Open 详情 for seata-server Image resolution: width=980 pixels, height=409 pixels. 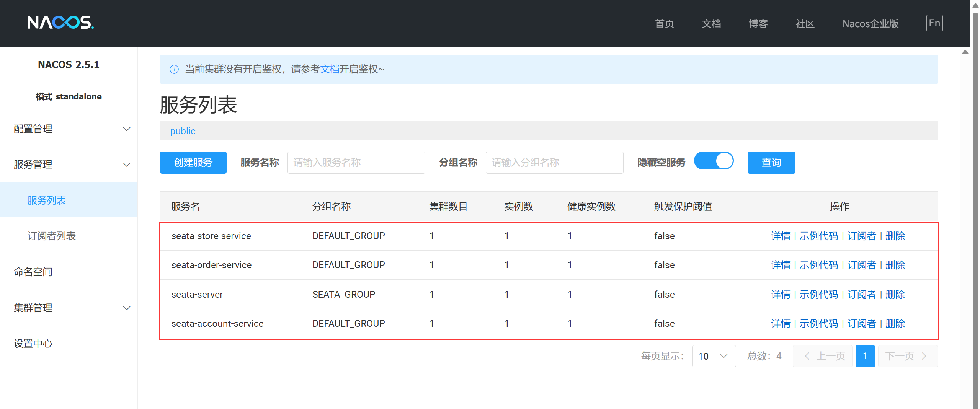tap(781, 295)
